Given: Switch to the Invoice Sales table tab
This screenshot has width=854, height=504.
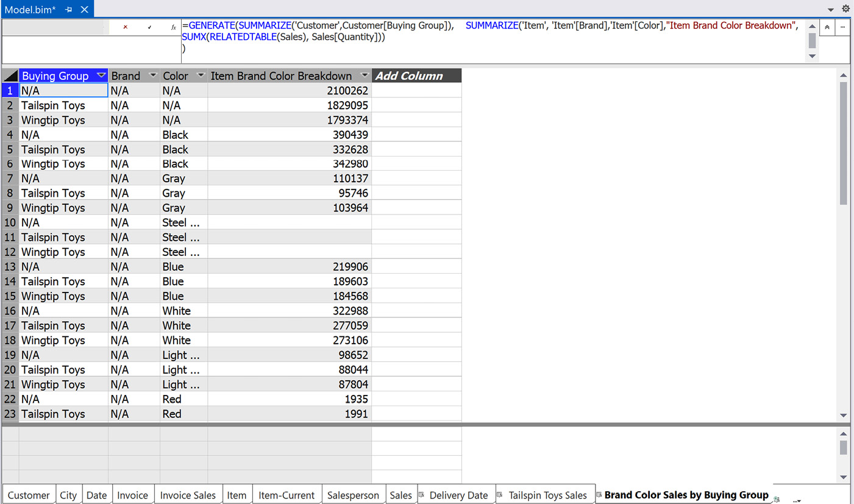Looking at the screenshot, I should tap(188, 495).
